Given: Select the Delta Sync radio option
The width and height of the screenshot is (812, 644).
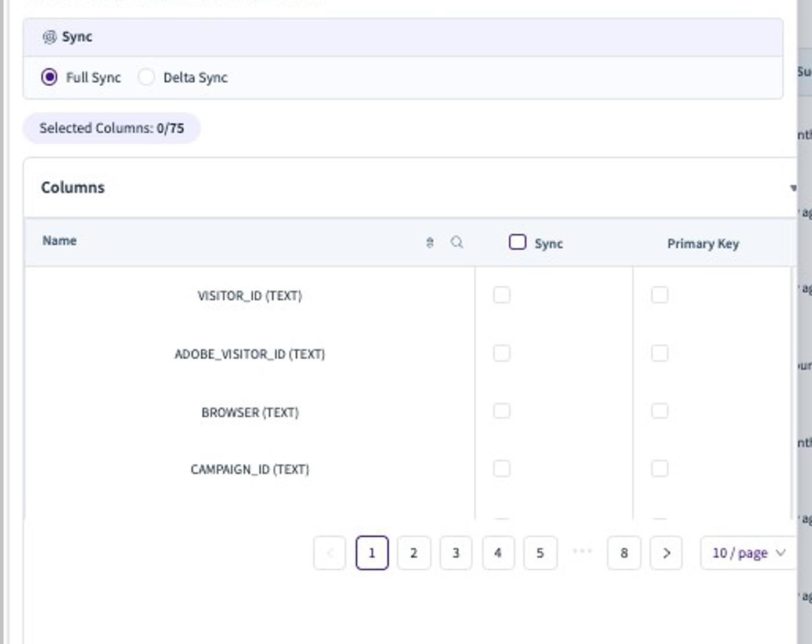Looking at the screenshot, I should [x=146, y=77].
